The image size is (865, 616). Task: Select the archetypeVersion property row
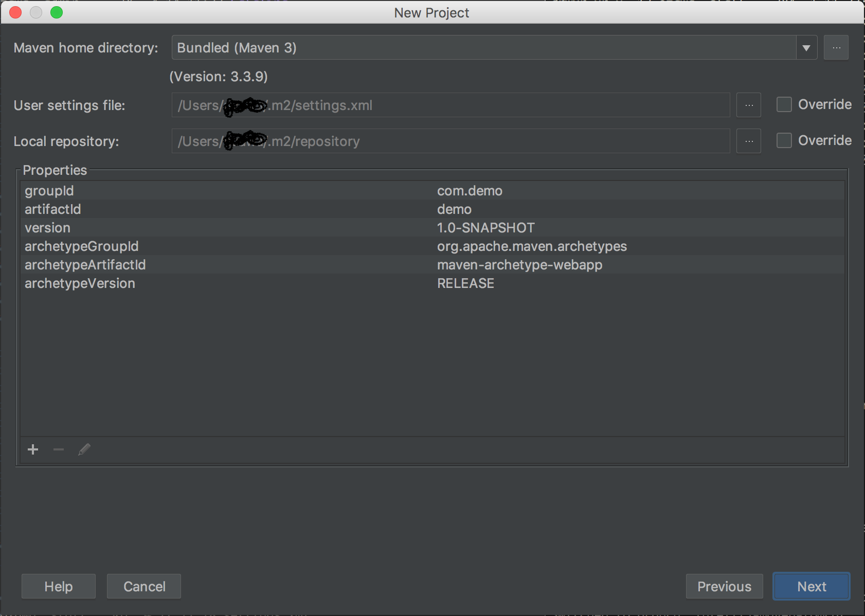(x=433, y=283)
